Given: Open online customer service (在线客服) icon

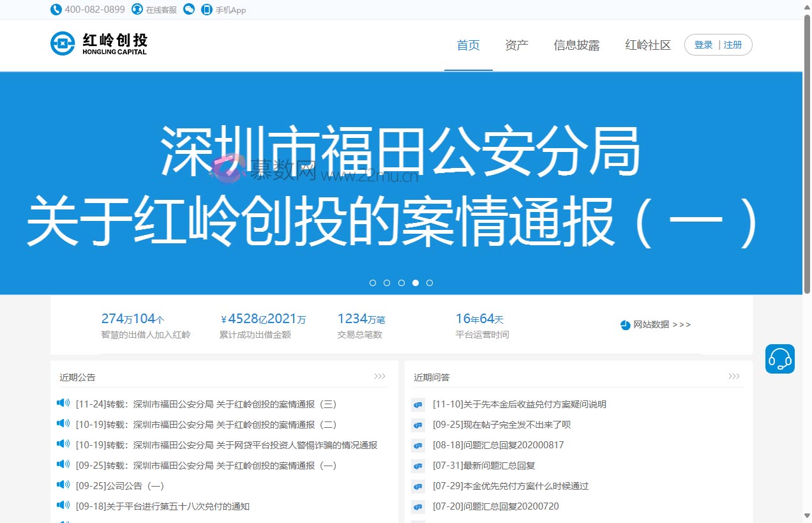Looking at the screenshot, I should (137, 10).
